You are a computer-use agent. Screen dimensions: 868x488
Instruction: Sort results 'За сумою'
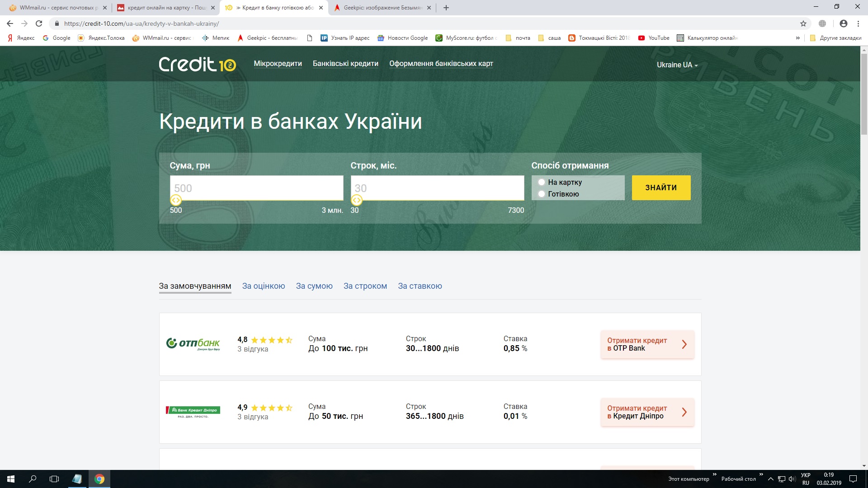(x=314, y=286)
